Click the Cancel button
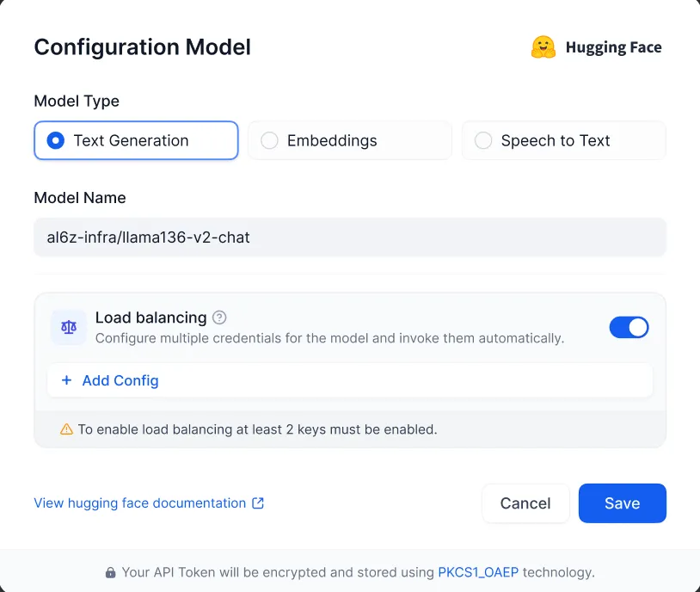 pyautogui.click(x=525, y=503)
